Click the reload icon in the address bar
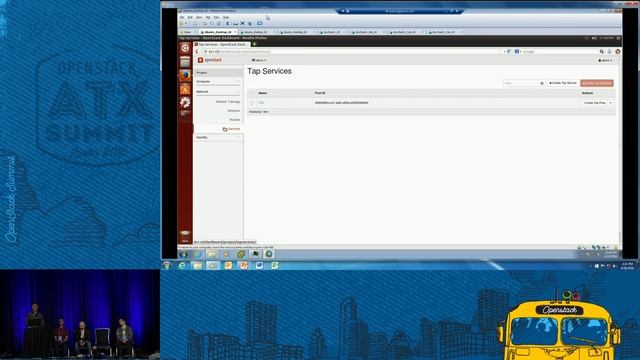This screenshot has width=640, height=360. pos(509,52)
